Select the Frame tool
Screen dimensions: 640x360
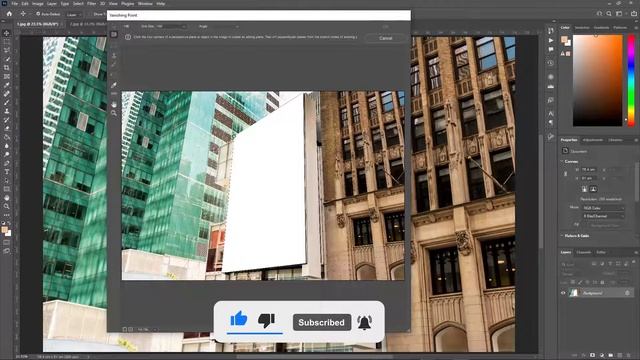point(7,76)
